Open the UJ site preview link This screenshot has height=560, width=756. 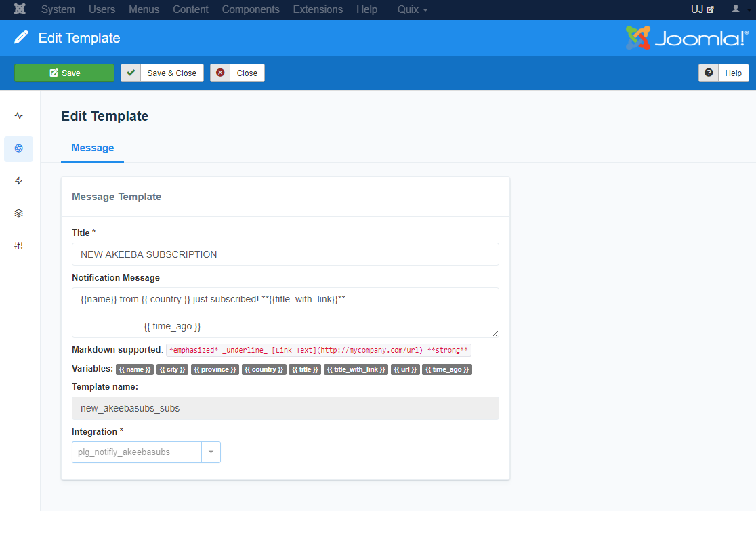(702, 9)
